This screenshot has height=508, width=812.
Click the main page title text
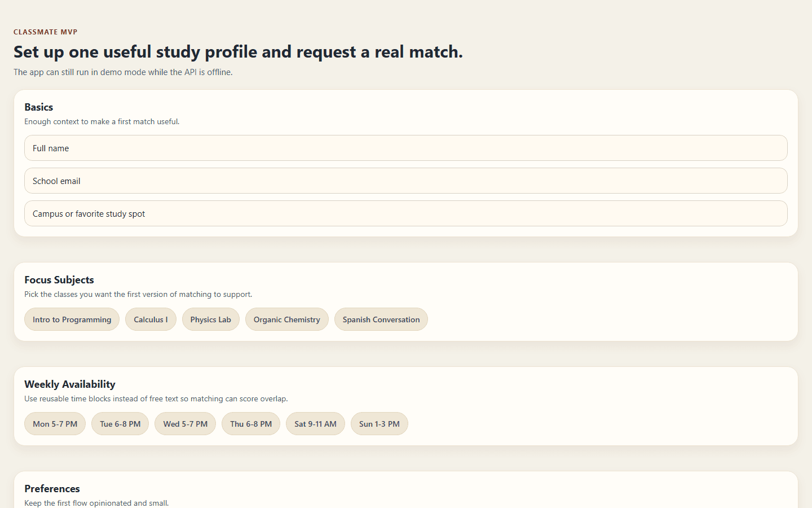[238, 52]
